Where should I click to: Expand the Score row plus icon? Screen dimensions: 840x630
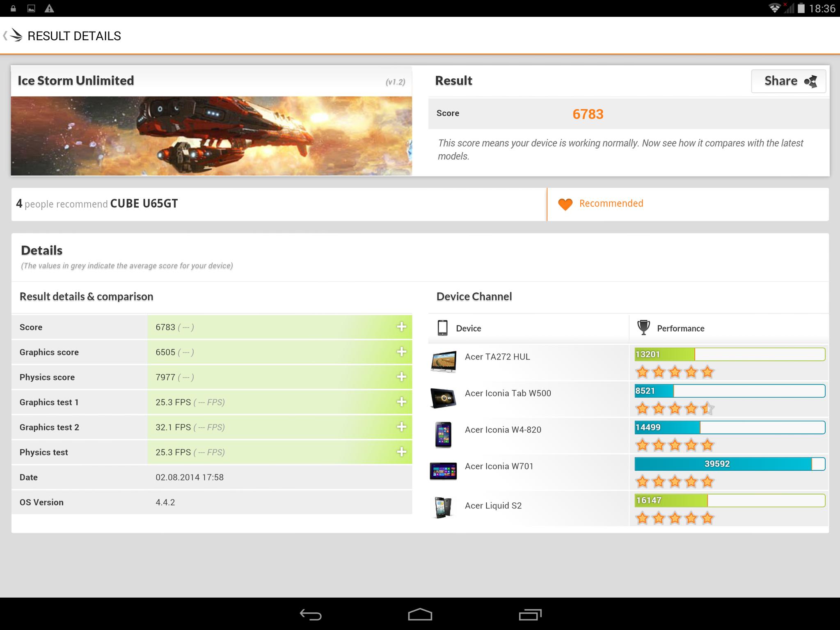(401, 327)
